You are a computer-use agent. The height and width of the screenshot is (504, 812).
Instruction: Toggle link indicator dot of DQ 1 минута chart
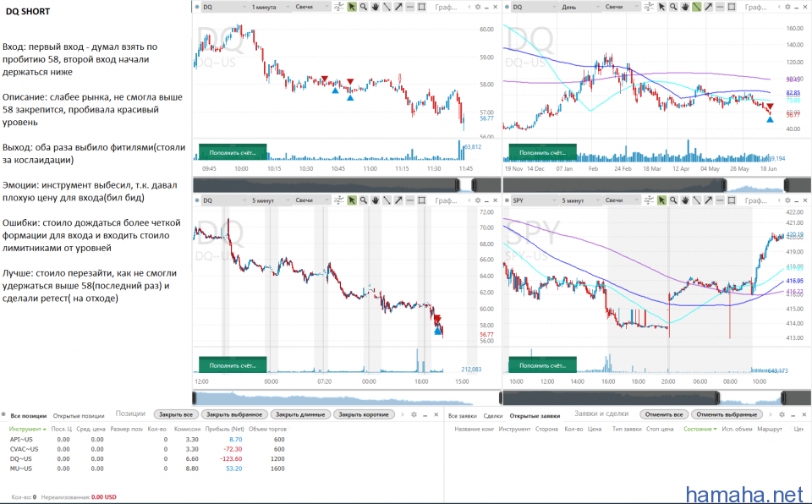point(197,7)
